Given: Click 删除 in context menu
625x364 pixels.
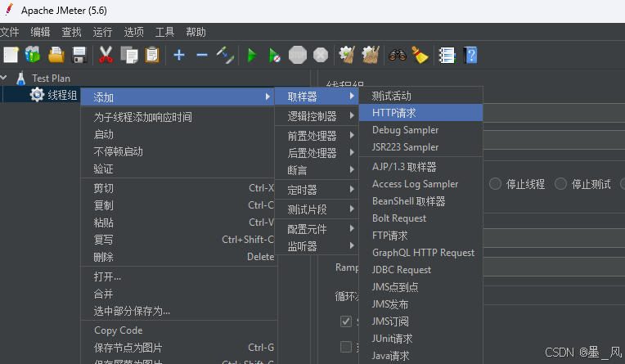Looking at the screenshot, I should (x=179, y=257).
